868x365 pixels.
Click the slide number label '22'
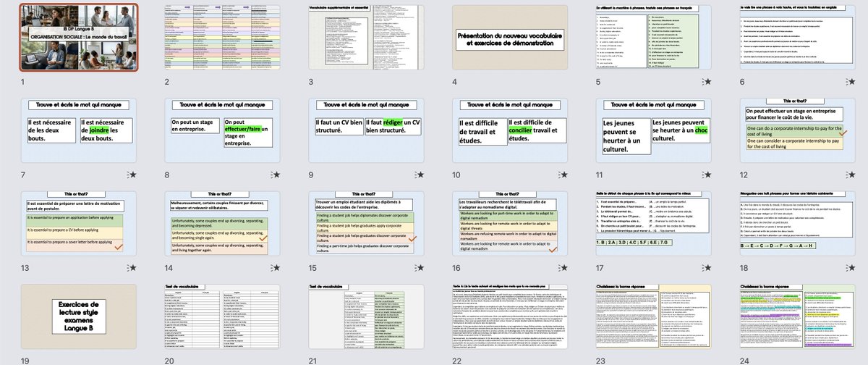[458, 360]
